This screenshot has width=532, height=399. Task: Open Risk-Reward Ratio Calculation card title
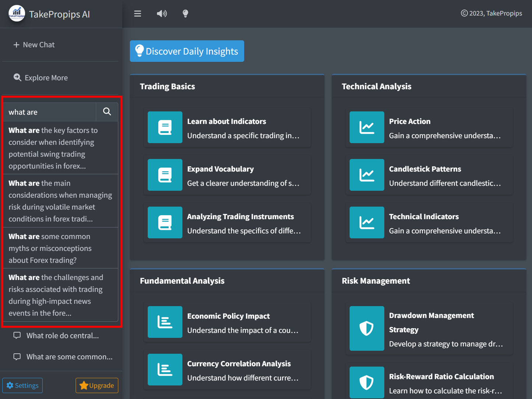pyautogui.click(x=441, y=376)
